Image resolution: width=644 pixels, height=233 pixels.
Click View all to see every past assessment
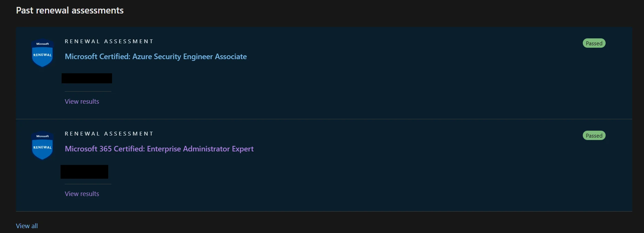[x=27, y=226]
